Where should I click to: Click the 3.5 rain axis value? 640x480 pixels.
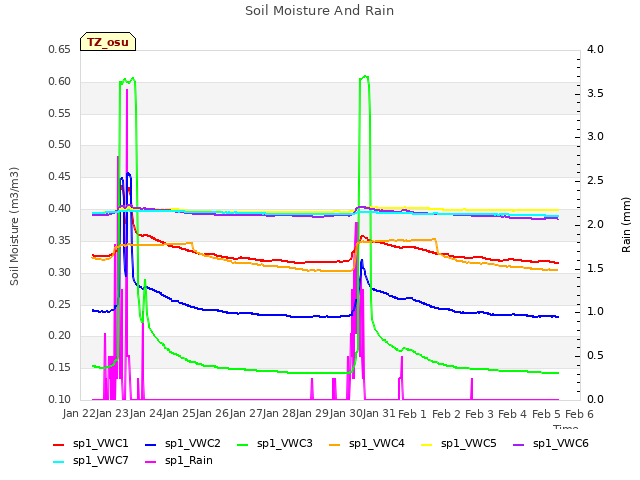[x=595, y=93]
